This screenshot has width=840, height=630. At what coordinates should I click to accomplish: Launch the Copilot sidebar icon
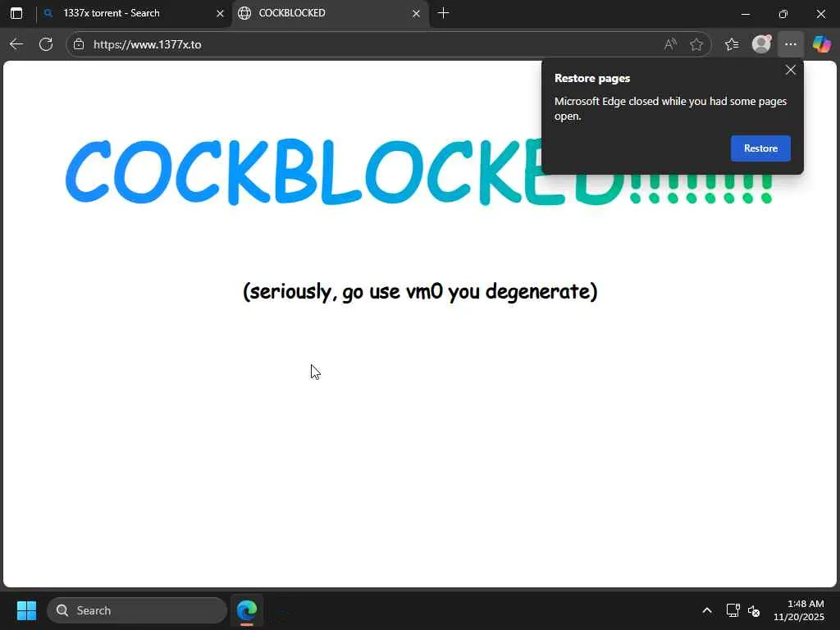(821, 44)
